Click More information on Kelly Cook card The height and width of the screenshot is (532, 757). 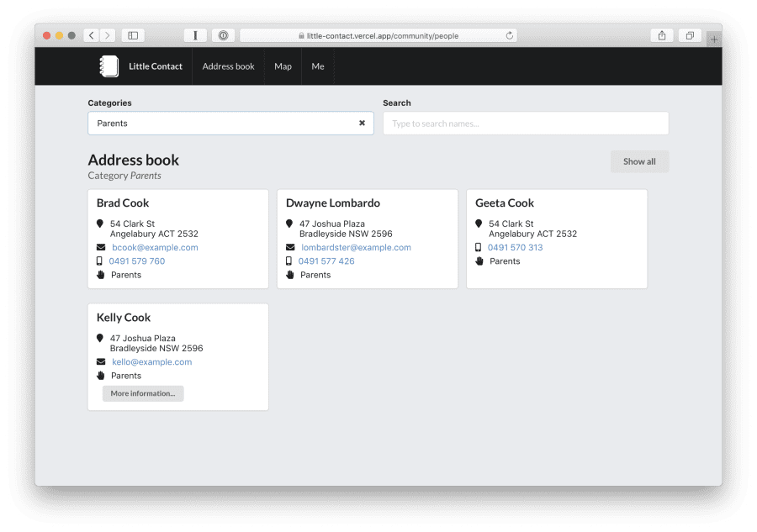click(x=143, y=393)
